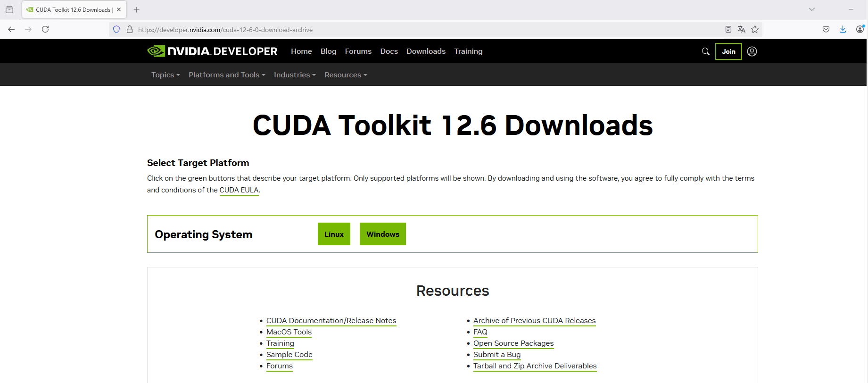Screen dimensions: 868x383
Task: Open site search magnifier icon
Action: point(706,51)
